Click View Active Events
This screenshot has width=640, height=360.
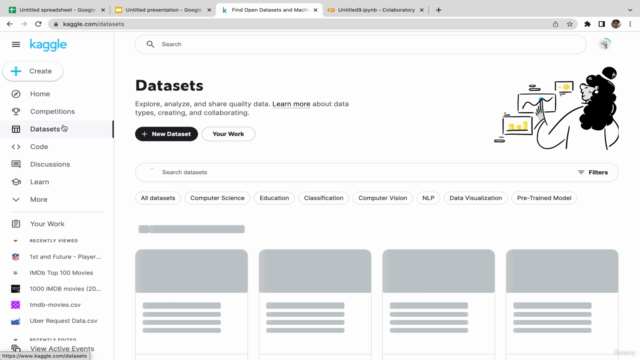coord(62,349)
